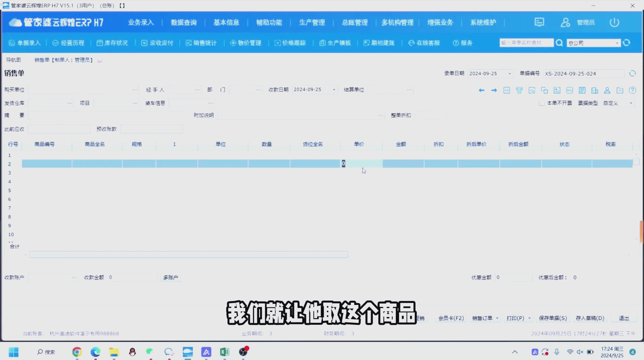Open Excel from the Windows taskbar

click(x=224, y=352)
